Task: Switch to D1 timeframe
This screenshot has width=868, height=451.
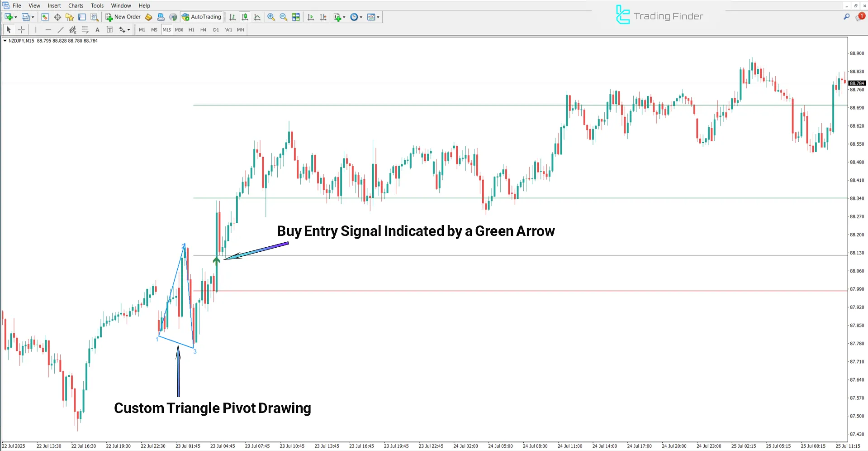Action: coord(216,30)
